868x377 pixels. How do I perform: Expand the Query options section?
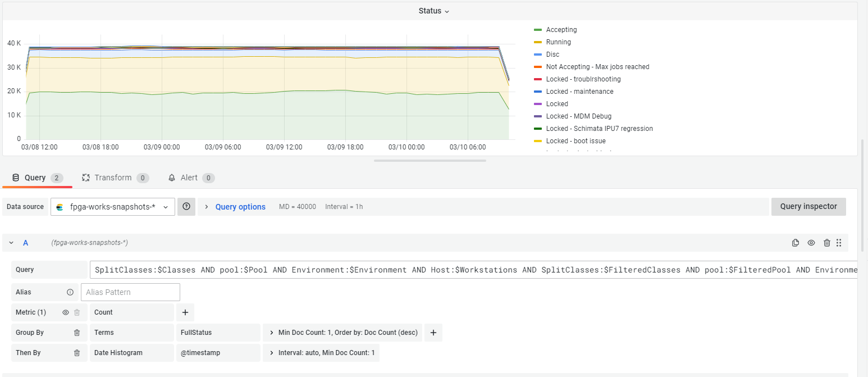point(240,206)
